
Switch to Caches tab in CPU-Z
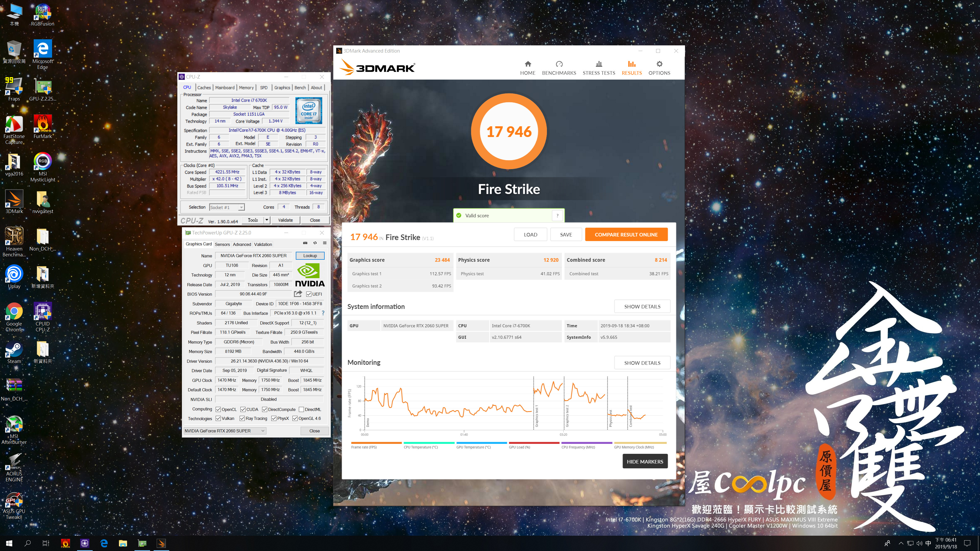tap(204, 87)
